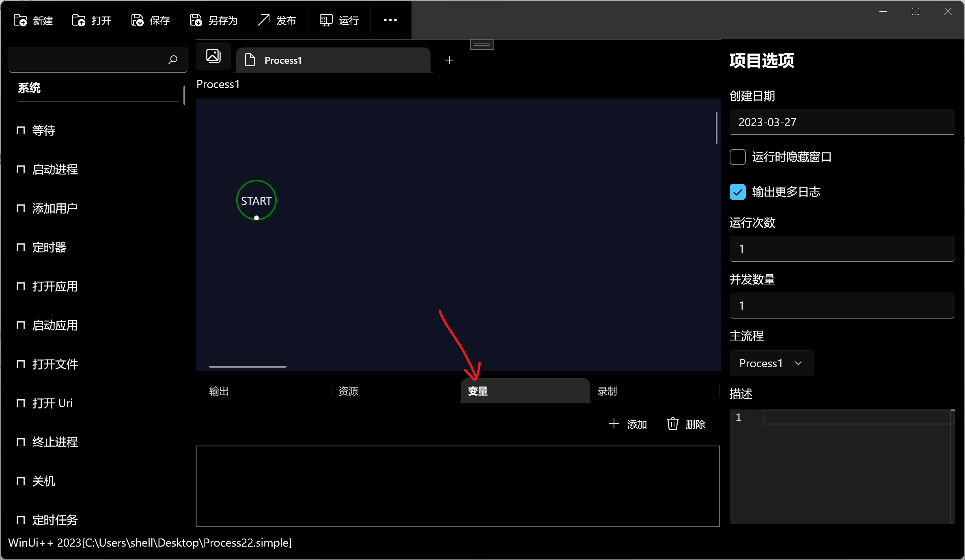Select the 定时器 activity in the list
This screenshot has height=560, width=965.
pos(49,248)
